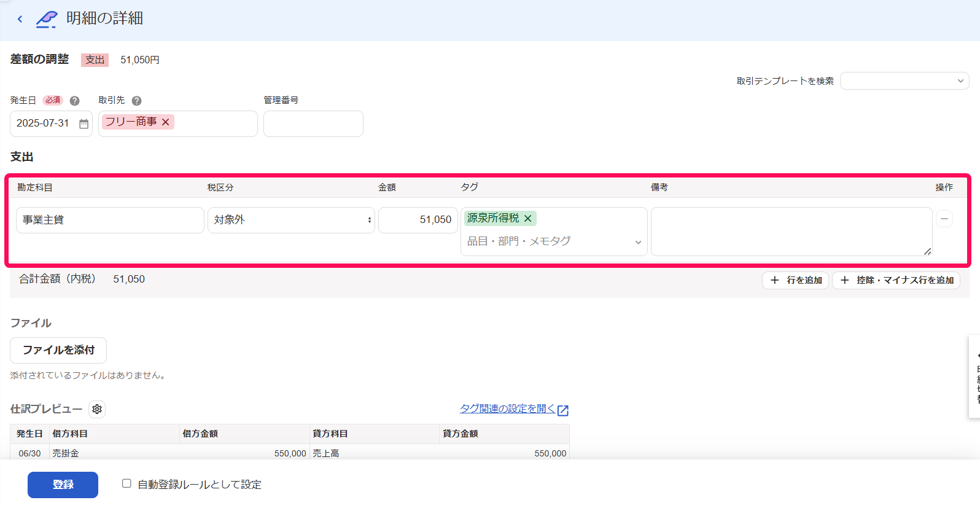Enable 自動登録ルールとして設定 checkbox

coord(126,483)
